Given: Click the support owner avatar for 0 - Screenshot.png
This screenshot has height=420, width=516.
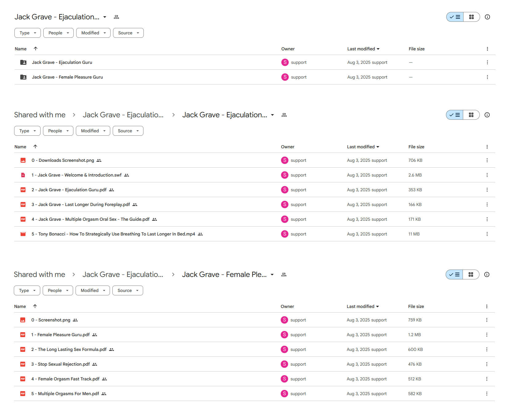Looking at the screenshot, I should (x=284, y=320).
